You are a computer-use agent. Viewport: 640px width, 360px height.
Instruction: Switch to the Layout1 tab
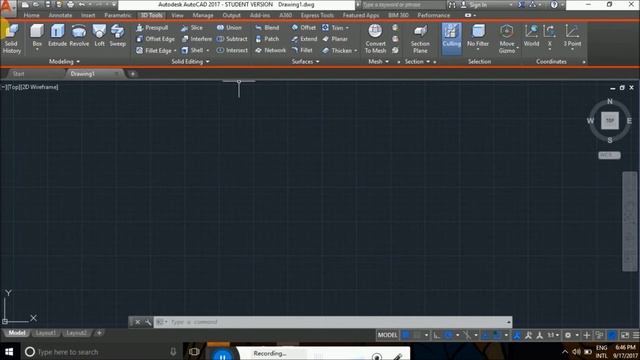pyautogui.click(x=45, y=333)
